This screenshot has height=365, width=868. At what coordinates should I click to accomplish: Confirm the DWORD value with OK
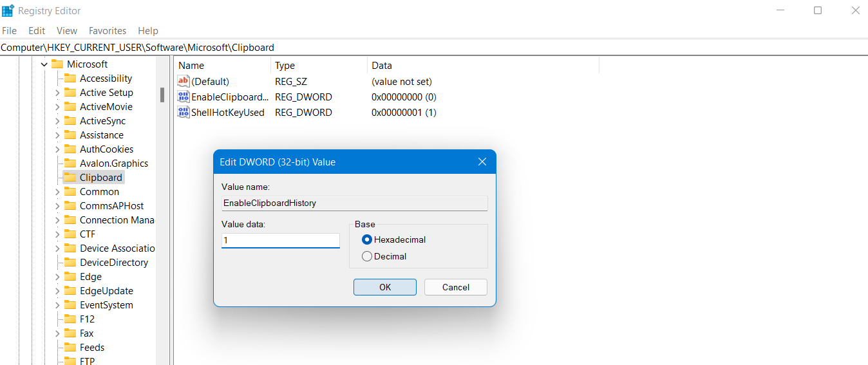384,287
